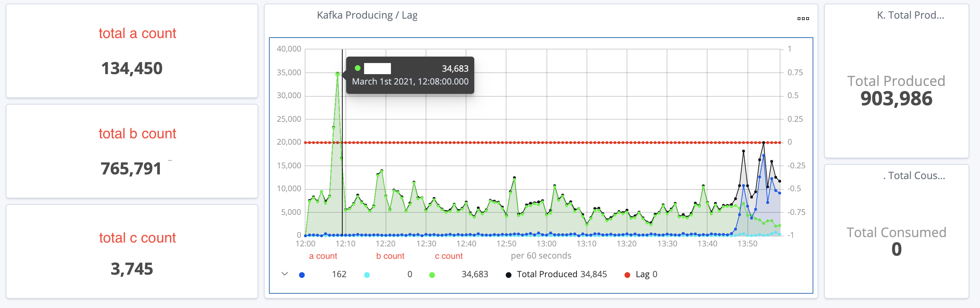
Task: Toggle the Total Produced legend entry
Action: [x=556, y=274]
